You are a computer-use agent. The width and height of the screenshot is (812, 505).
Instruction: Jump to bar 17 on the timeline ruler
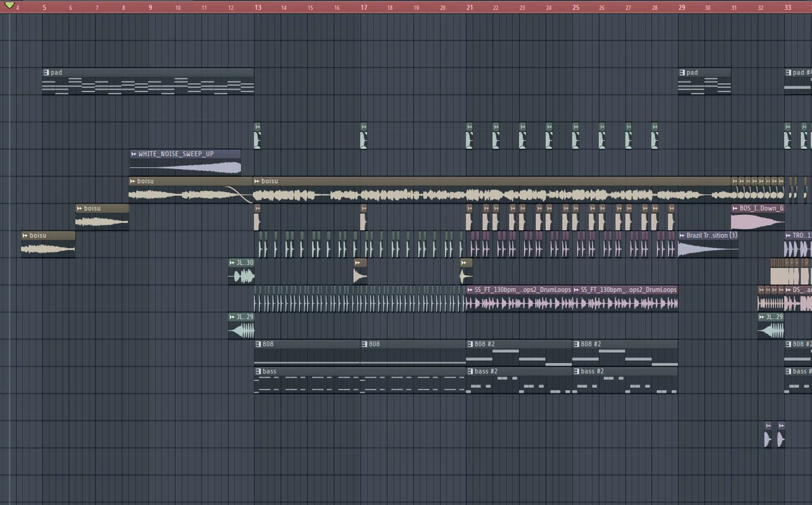[364, 7]
